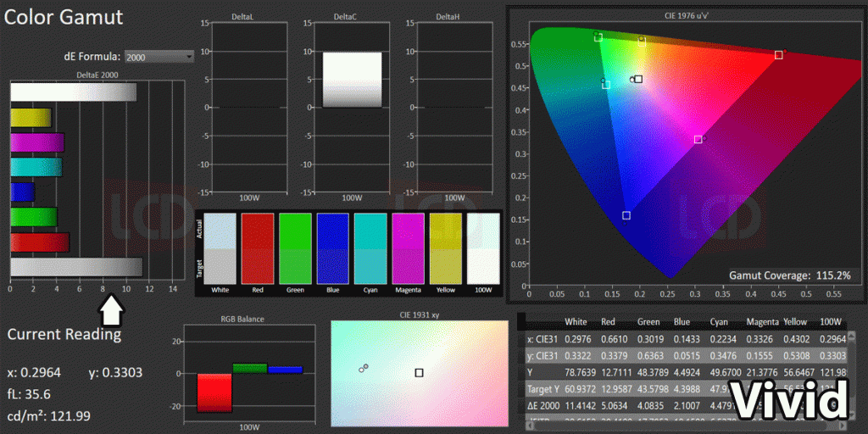Click the horizontal scrollbar thumb under the data table
The height and width of the screenshot is (434, 868).
(x=681, y=426)
